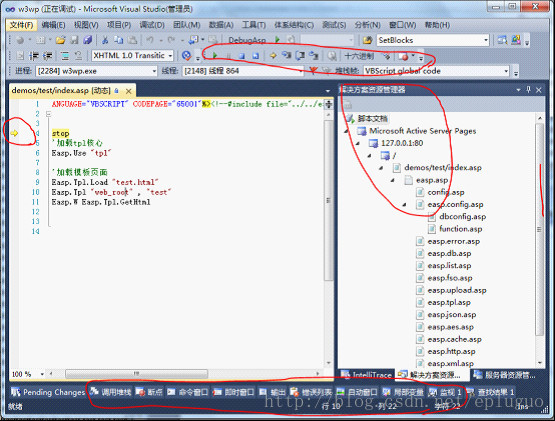Click the Stop Debugging square icon

(242, 56)
